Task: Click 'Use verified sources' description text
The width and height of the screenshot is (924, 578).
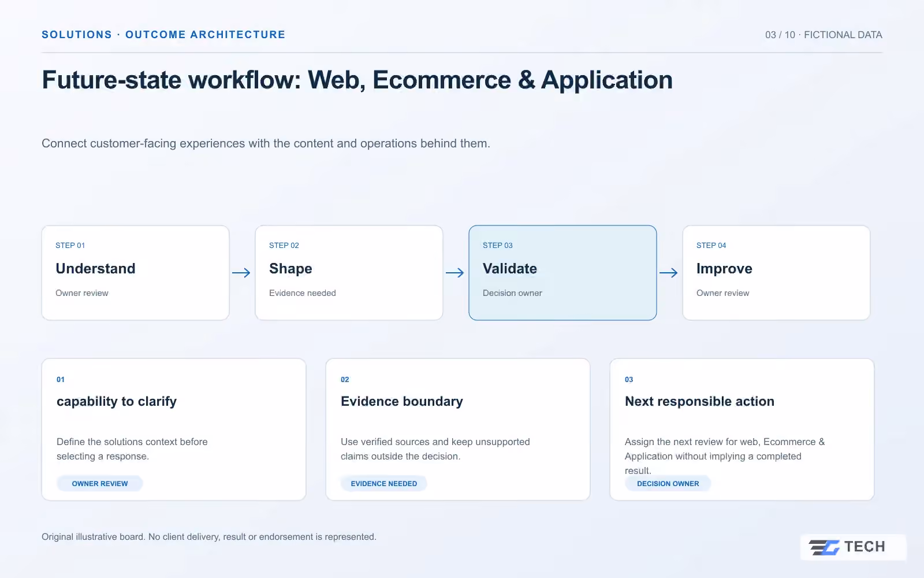Action: [435, 449]
